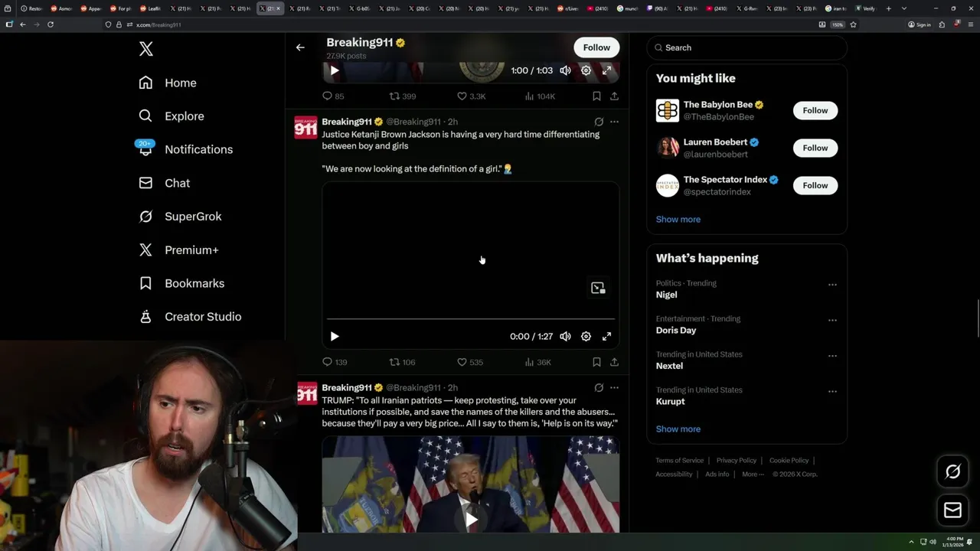Open Premium+ in the sidebar

(178, 249)
